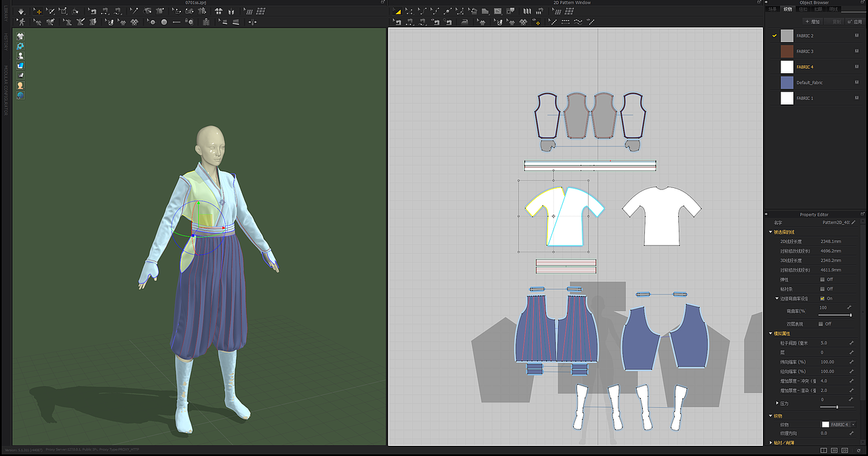The image size is (868, 456).
Task: Select the dashed line tool in 2D toolbar
Action: coord(566,22)
